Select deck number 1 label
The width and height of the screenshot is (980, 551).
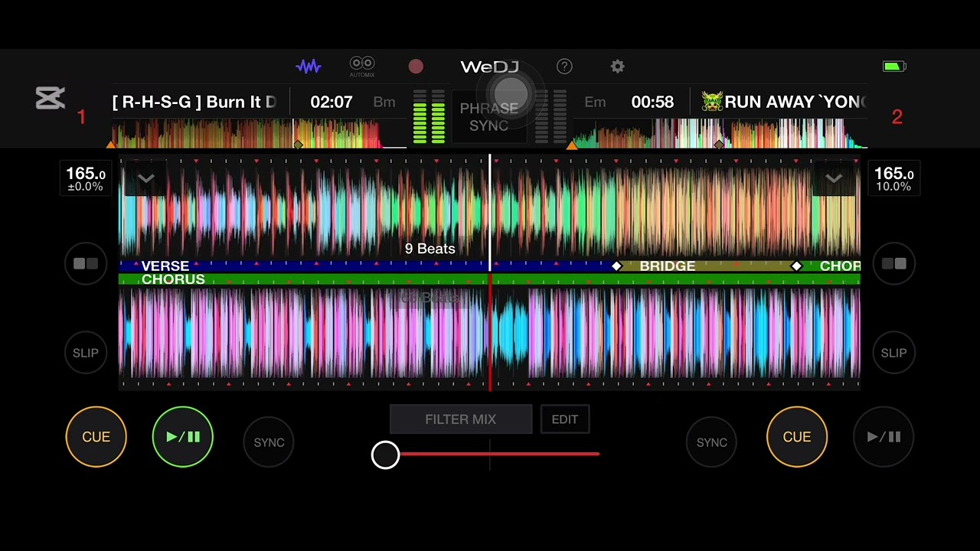tap(81, 117)
